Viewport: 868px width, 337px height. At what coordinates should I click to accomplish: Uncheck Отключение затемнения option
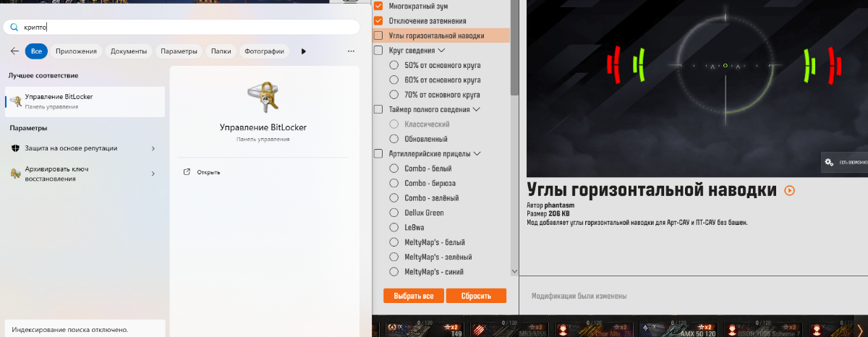coord(378,21)
